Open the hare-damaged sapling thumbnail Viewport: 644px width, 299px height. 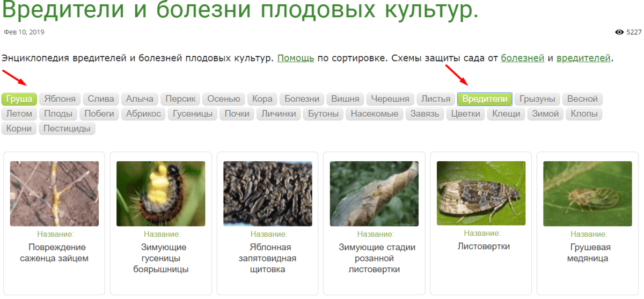pyautogui.click(x=54, y=193)
